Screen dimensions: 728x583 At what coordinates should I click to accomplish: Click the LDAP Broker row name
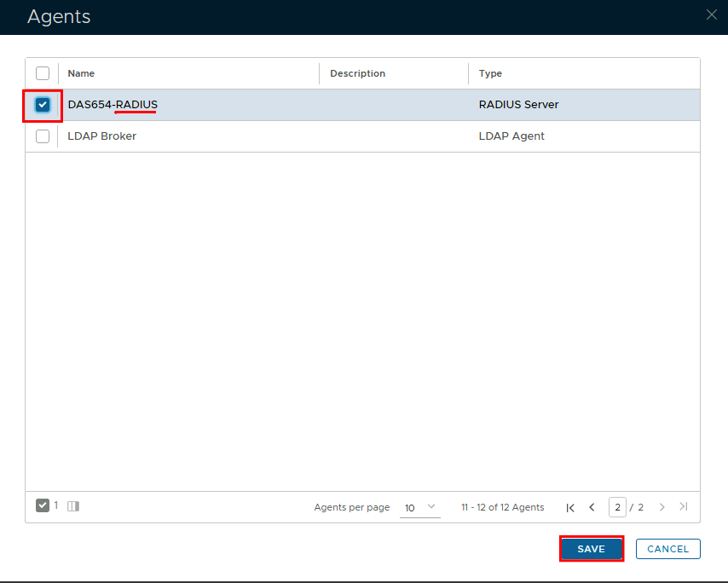[101, 136]
